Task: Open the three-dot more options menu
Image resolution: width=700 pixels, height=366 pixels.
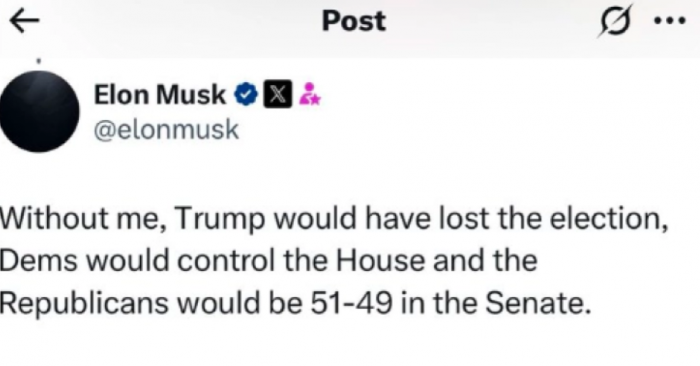Action: pos(669,21)
